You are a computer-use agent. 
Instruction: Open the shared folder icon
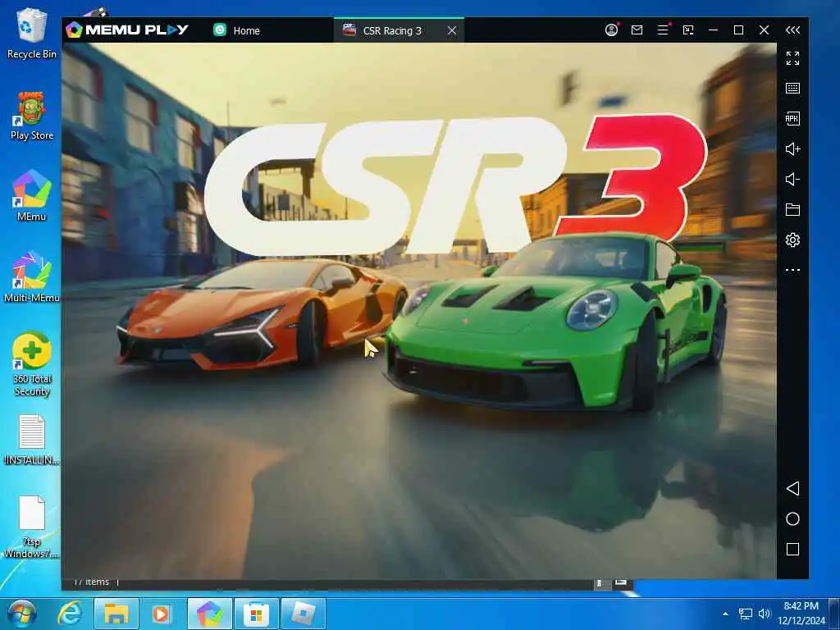(x=793, y=209)
